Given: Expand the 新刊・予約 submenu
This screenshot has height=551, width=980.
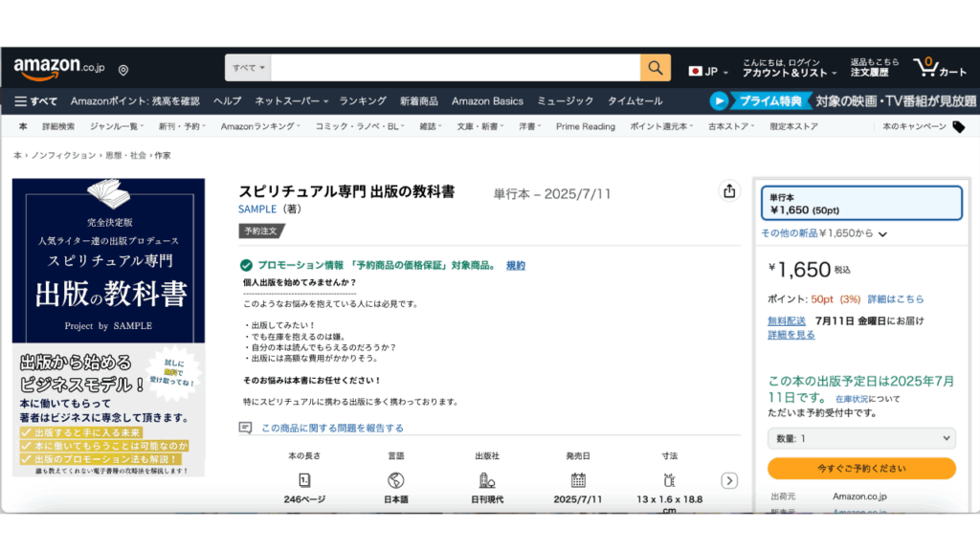Looking at the screenshot, I should 182,127.
